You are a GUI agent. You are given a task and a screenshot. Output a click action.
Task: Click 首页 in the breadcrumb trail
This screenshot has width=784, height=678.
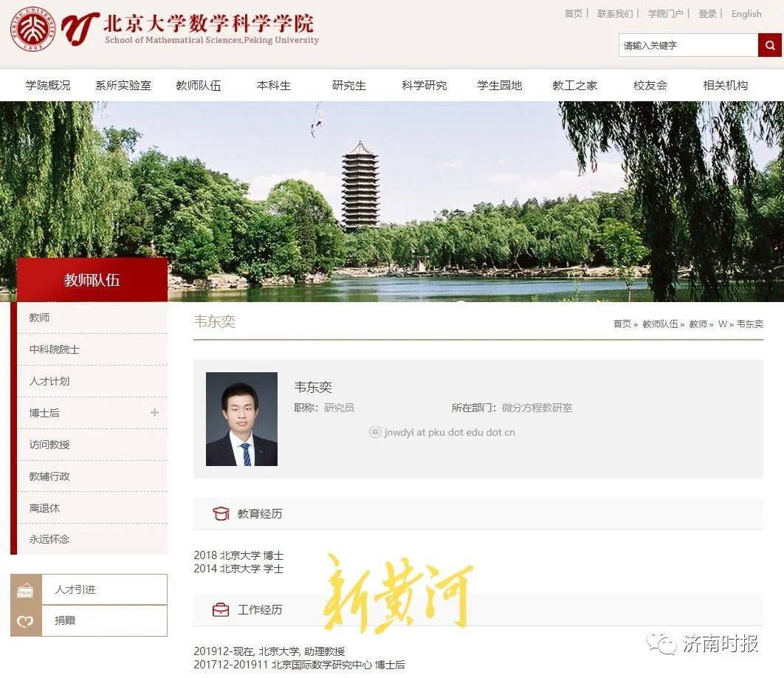(622, 323)
